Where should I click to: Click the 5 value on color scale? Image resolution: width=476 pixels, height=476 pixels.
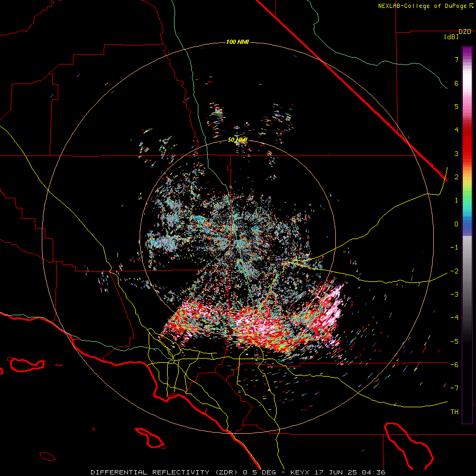pos(456,106)
